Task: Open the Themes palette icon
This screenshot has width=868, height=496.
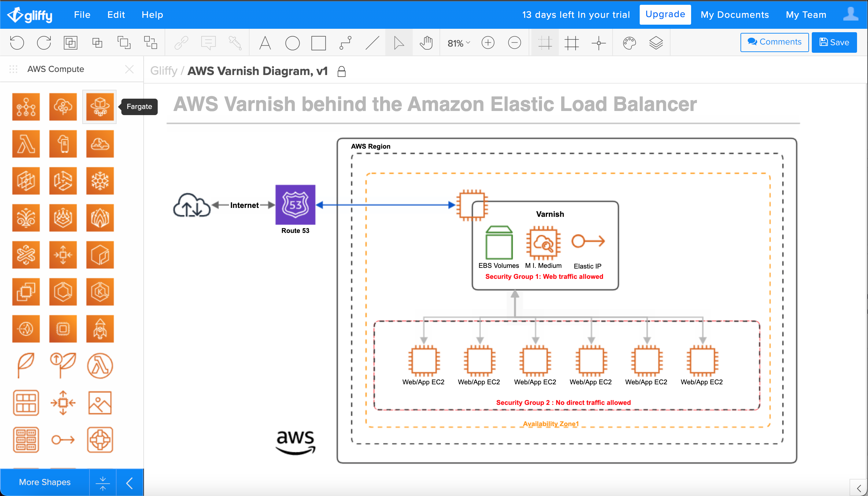Action: [629, 43]
